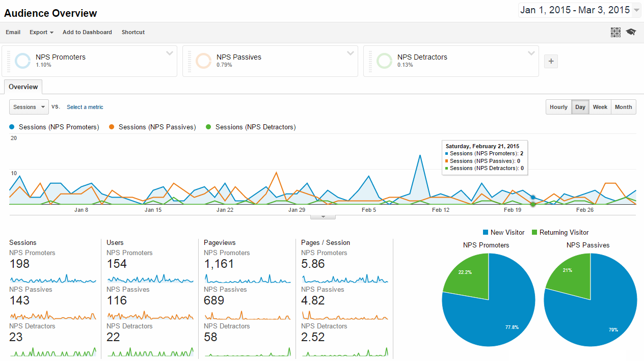Select the "Overview" tab
644x361 pixels.
(23, 87)
